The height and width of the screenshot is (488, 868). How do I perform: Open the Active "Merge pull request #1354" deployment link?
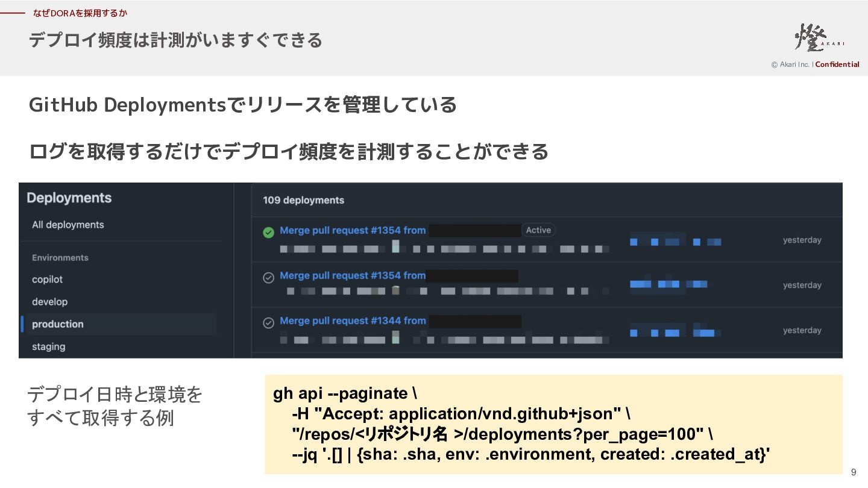(x=353, y=230)
